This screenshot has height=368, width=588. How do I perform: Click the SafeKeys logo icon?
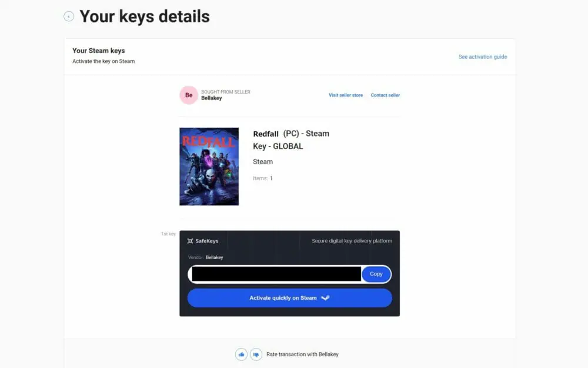[x=190, y=241]
